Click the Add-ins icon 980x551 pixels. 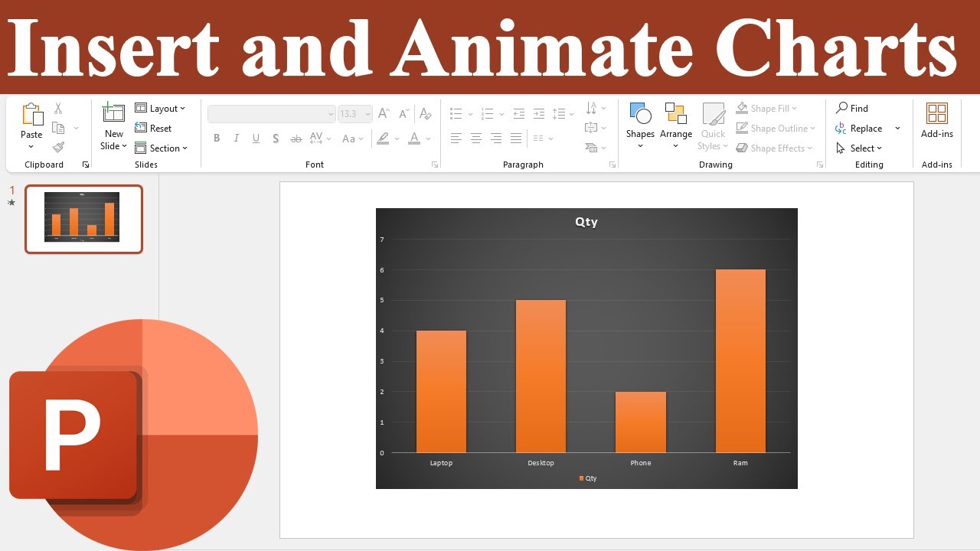coord(937,113)
